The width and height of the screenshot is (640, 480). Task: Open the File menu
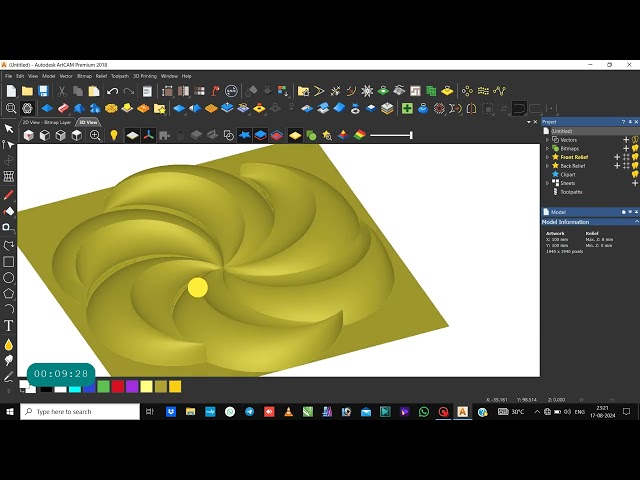(x=8, y=76)
